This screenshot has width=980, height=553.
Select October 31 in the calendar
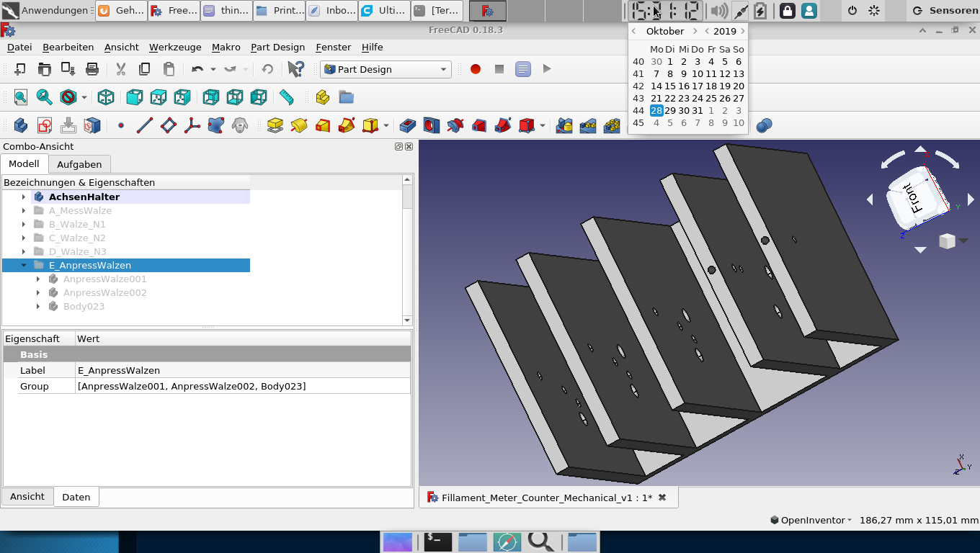click(698, 110)
